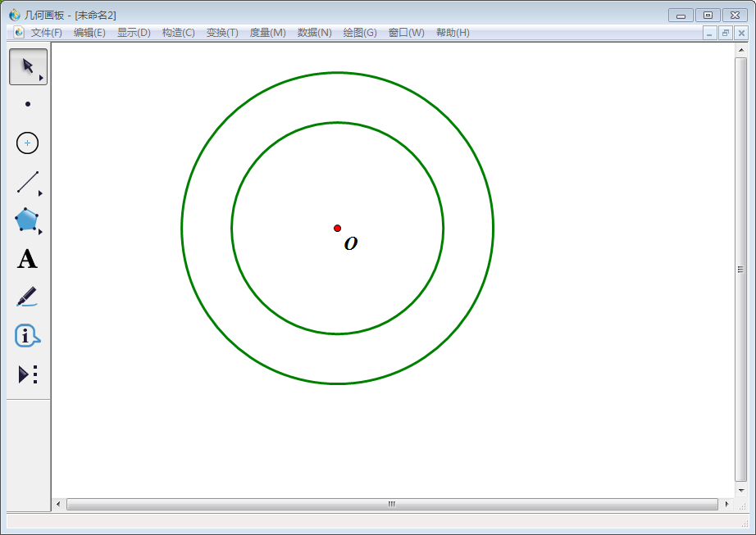Click the horizontal scrollbar thumb
Viewport: 756px width, 535px height.
pos(392,504)
